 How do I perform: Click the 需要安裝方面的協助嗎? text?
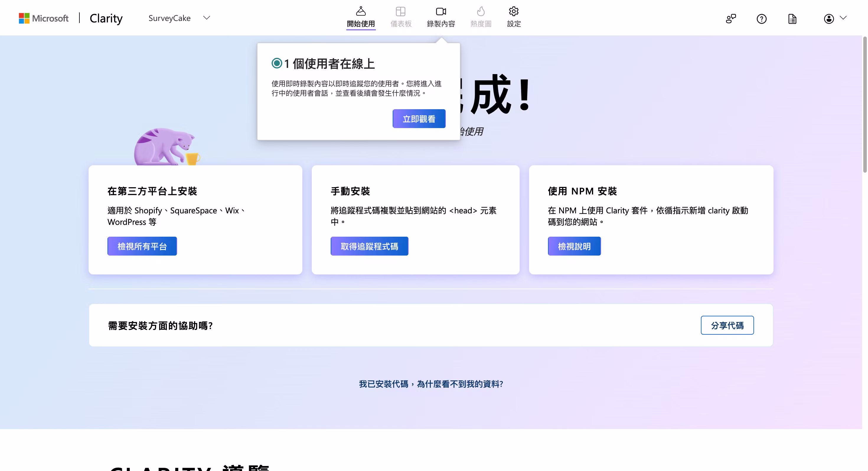(160, 326)
